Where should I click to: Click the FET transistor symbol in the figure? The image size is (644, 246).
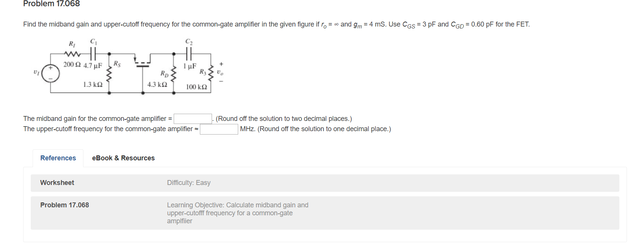(143, 64)
